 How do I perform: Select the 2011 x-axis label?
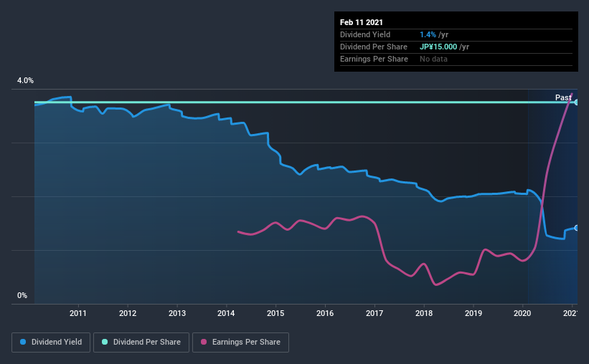click(78, 313)
